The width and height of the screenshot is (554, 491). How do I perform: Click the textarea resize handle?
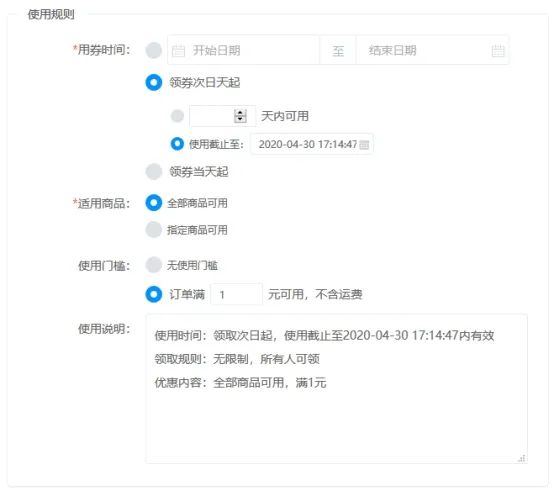coord(521,458)
